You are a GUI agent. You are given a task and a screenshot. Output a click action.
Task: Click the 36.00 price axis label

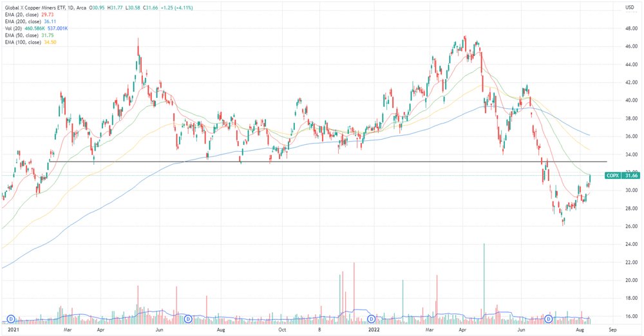(631, 136)
